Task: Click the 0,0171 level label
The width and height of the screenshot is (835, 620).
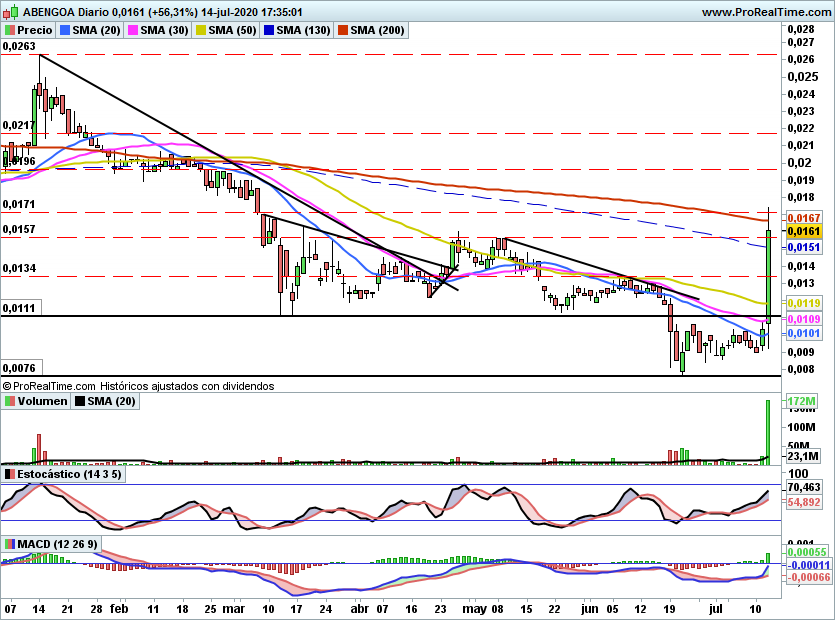Action: point(19,204)
